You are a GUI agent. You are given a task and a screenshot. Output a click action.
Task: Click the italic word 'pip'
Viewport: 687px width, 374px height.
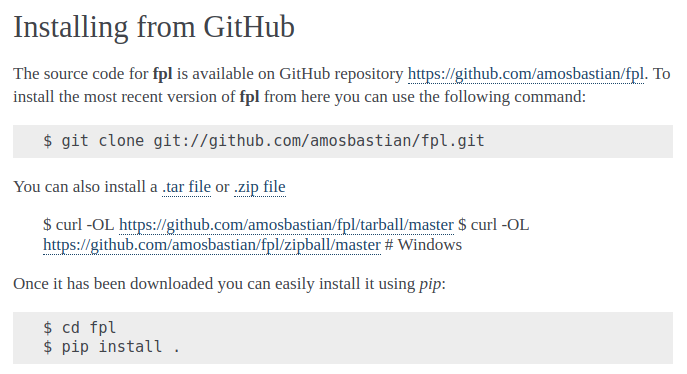tap(430, 284)
